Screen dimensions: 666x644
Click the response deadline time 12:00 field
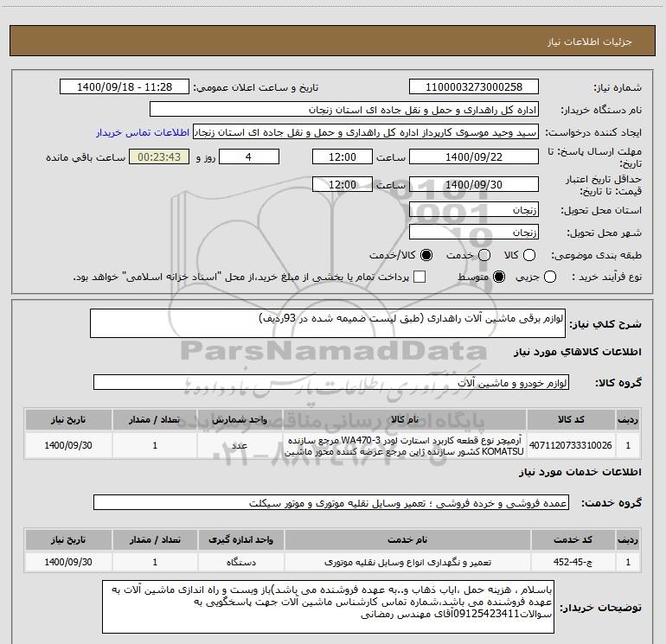tap(343, 156)
